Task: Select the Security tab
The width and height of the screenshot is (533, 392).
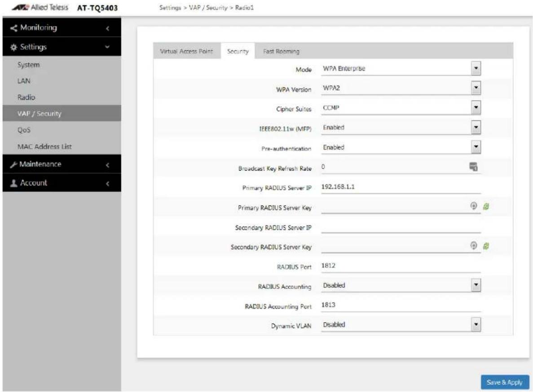Action: (x=238, y=51)
